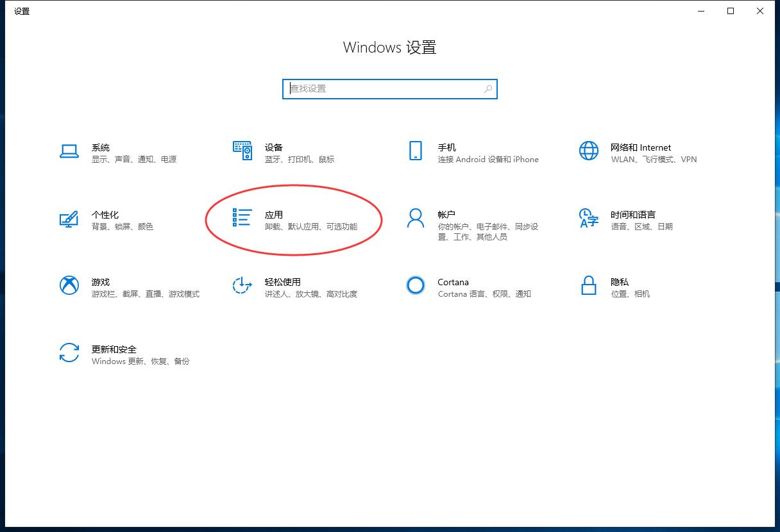The height and width of the screenshot is (532, 780).
Task: Open the 游戏 Xbox icon
Action: pyautogui.click(x=69, y=285)
